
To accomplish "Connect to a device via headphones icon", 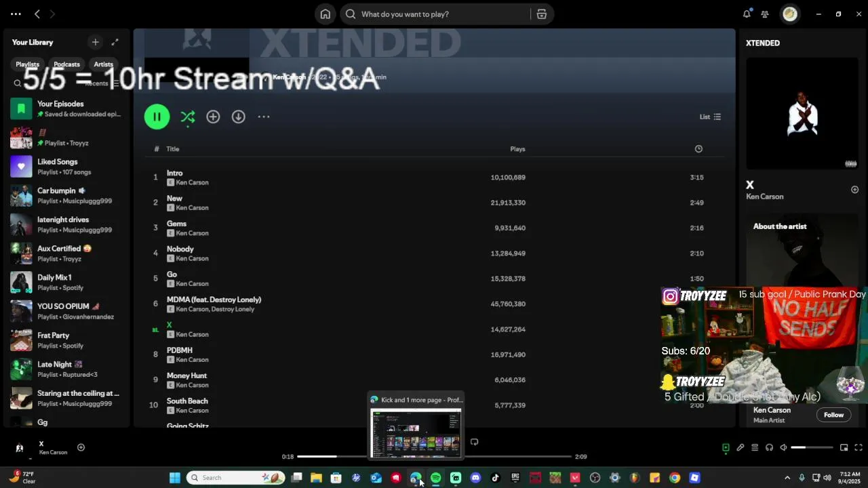I will pos(769,447).
